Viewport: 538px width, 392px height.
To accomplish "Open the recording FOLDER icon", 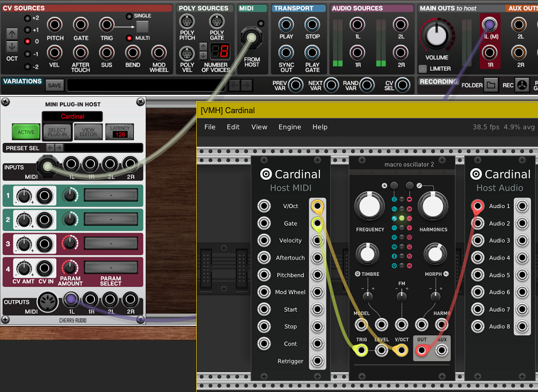I will click(x=491, y=85).
